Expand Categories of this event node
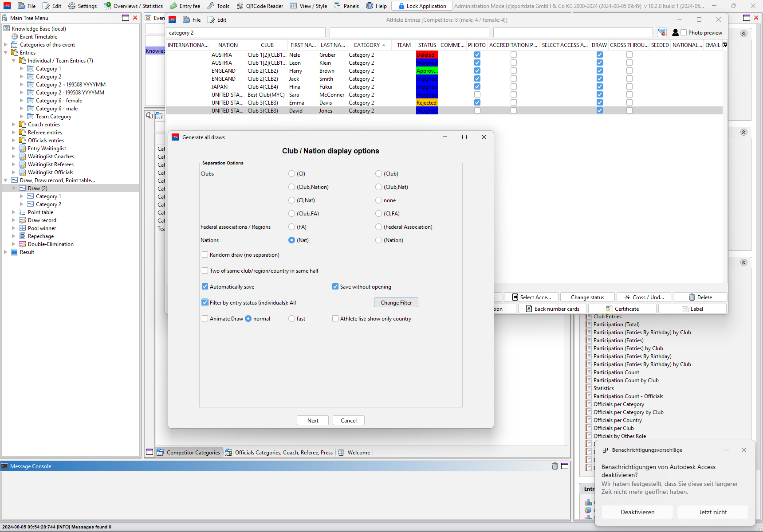This screenshot has width=763, height=532. tap(6, 45)
